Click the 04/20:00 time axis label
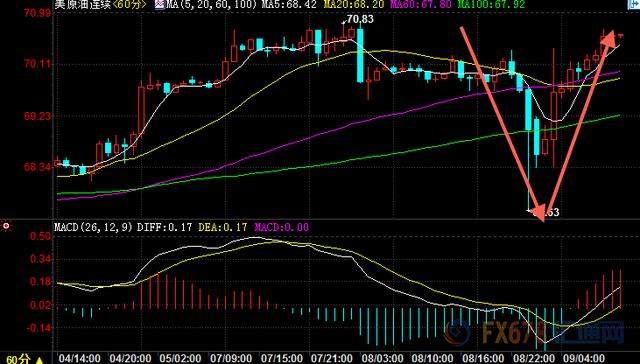The image size is (640, 364). click(130, 359)
